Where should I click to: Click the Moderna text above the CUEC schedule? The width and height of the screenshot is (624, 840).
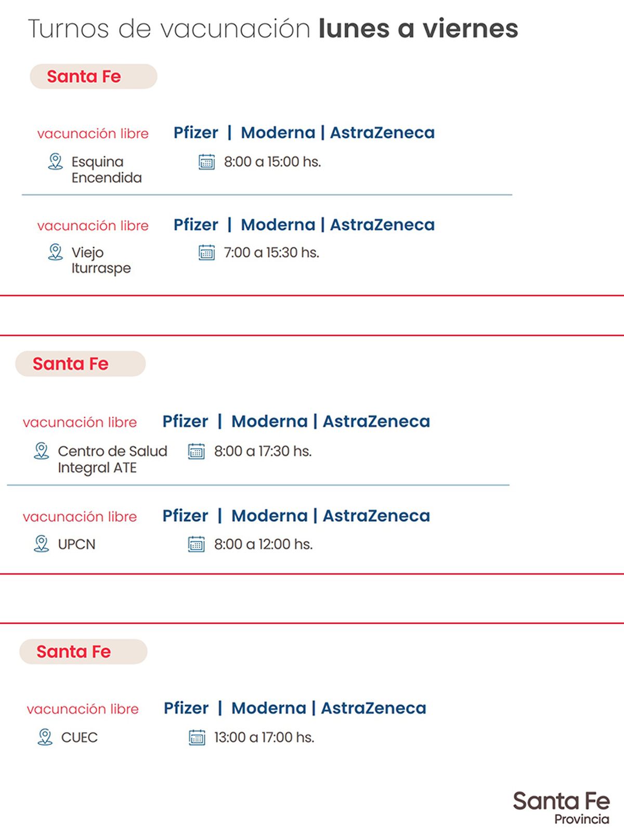click(x=269, y=708)
